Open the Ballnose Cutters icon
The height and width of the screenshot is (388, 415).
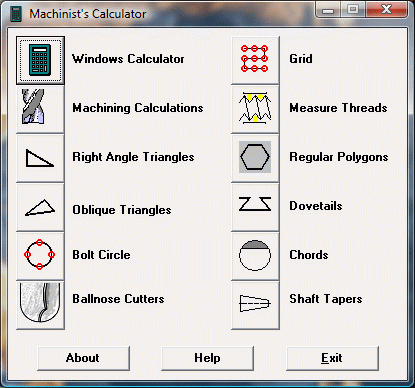(40, 305)
